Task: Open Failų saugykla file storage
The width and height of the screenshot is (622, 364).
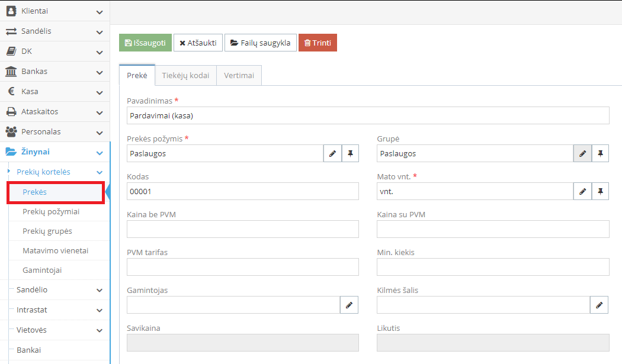Action: [260, 43]
